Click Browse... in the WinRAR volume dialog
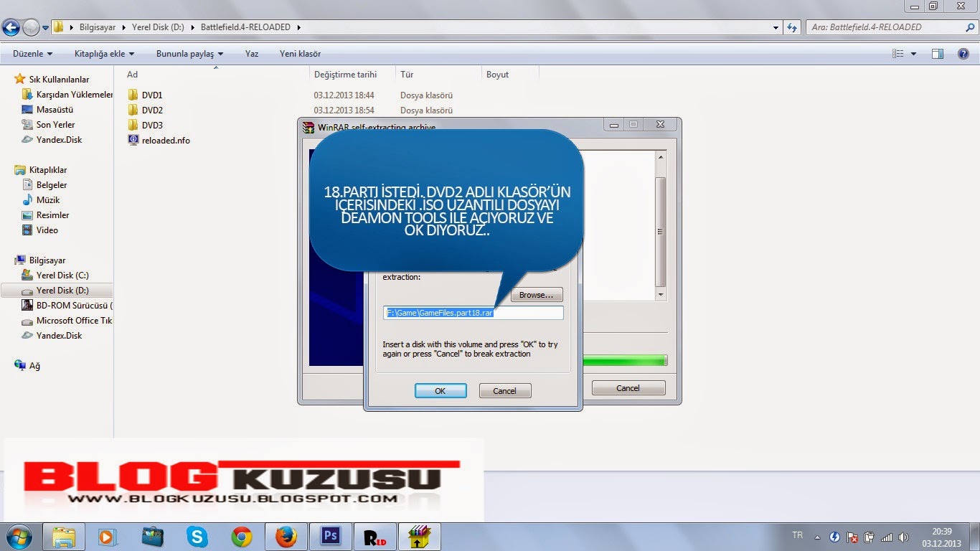Screen dimensions: 980x551 pos(537,295)
